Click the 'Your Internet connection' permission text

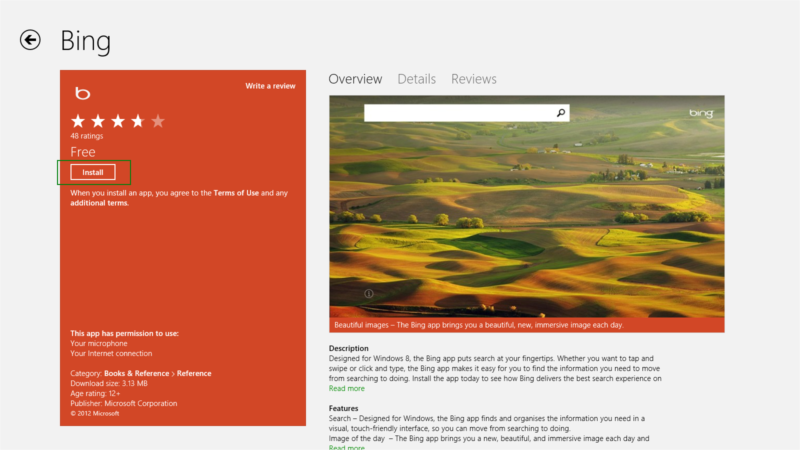click(x=111, y=354)
